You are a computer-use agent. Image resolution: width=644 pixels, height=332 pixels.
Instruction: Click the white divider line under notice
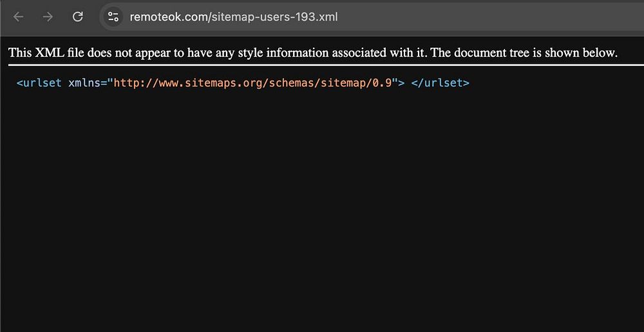326,65
